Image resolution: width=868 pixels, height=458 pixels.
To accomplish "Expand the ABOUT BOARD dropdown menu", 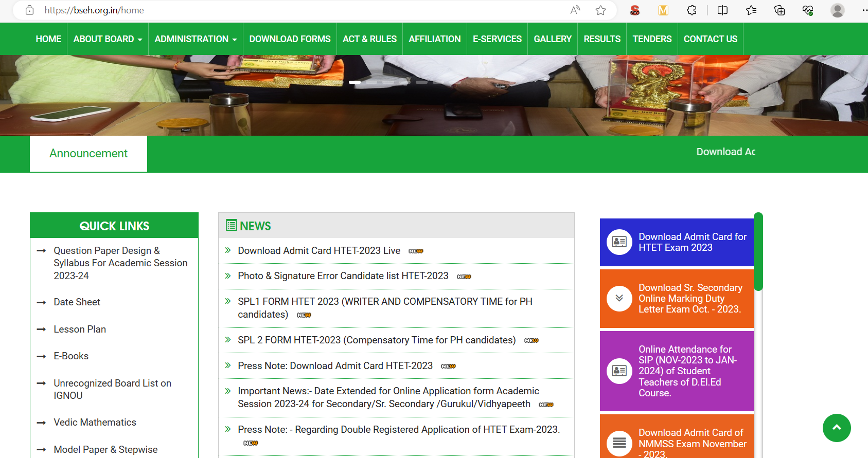I will [108, 39].
